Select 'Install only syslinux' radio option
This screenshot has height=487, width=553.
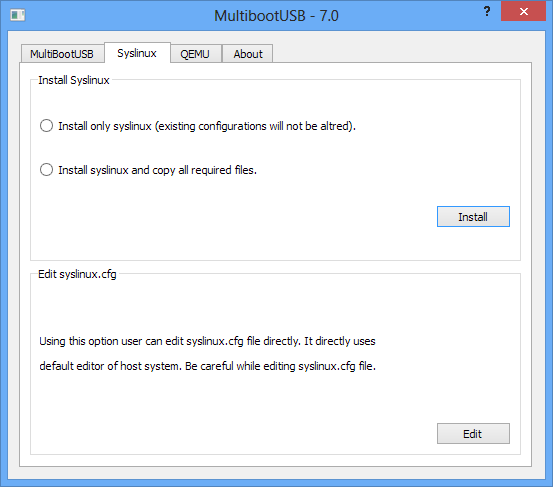[x=198, y=126]
